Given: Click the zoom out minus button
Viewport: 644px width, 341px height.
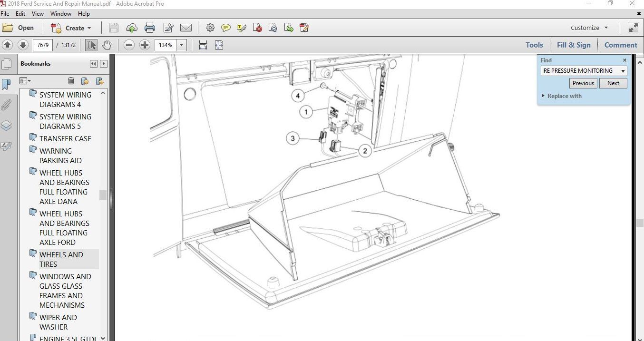Looking at the screenshot, I should click(x=129, y=45).
